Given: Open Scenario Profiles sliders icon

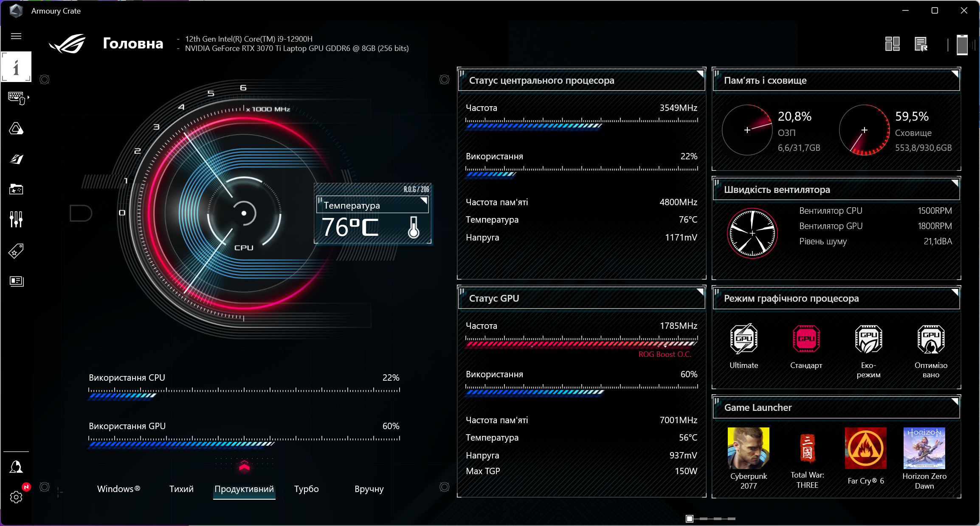Looking at the screenshot, I should pos(16,219).
